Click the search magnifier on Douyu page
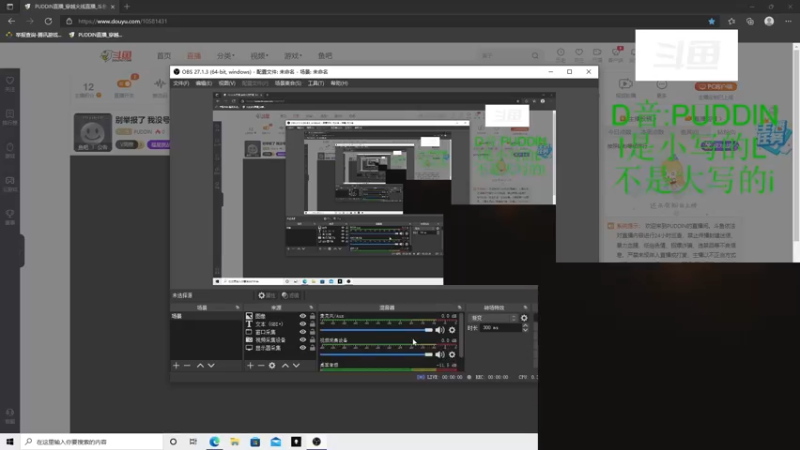Image resolution: width=800 pixels, height=450 pixels. coord(535,56)
